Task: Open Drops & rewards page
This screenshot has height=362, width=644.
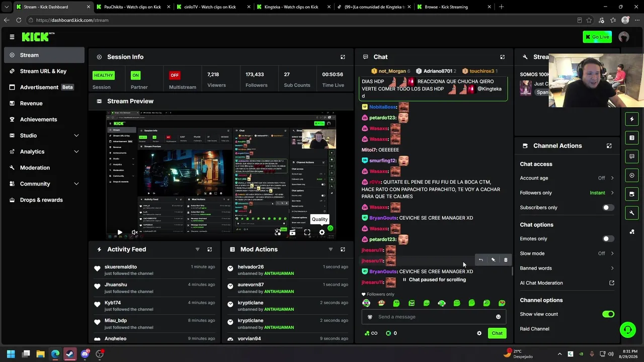Action: tap(44, 200)
